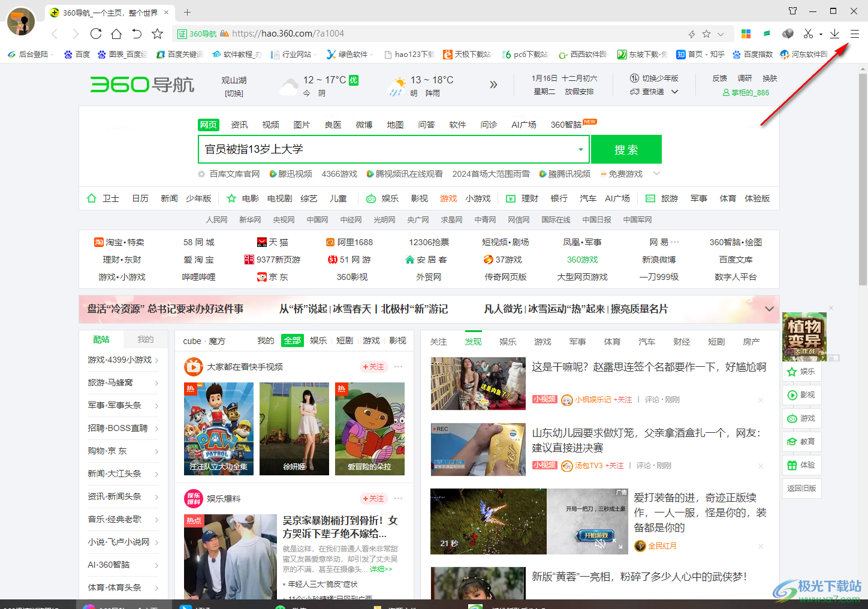Click the 天猫 site icon link
Screen dimensions: 868x609
pyautogui.click(x=272, y=242)
